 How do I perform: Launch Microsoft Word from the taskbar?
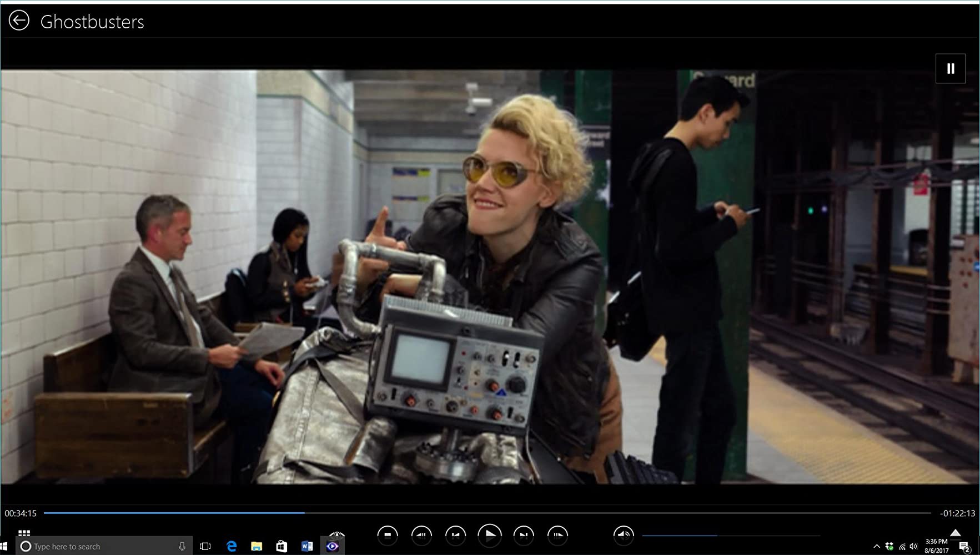[306, 547]
